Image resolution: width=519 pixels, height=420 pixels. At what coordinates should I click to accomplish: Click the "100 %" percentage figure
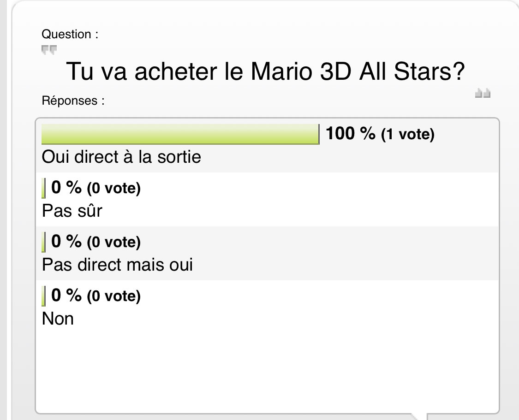(351, 134)
